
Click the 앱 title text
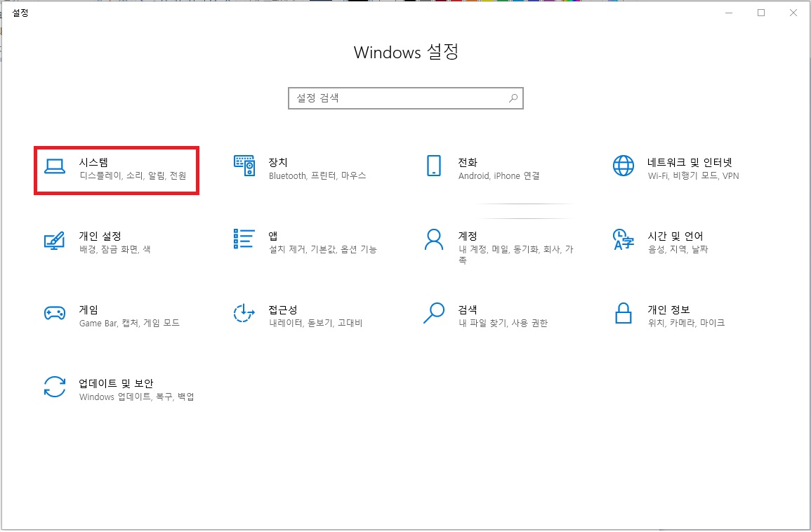273,237
